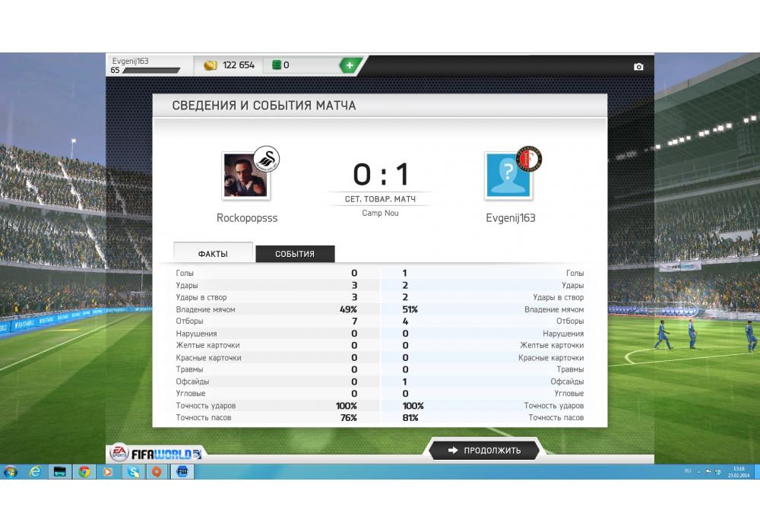Screen dimensions: 760x532
Task: Click the Swansea City club badge
Action: click(x=266, y=159)
